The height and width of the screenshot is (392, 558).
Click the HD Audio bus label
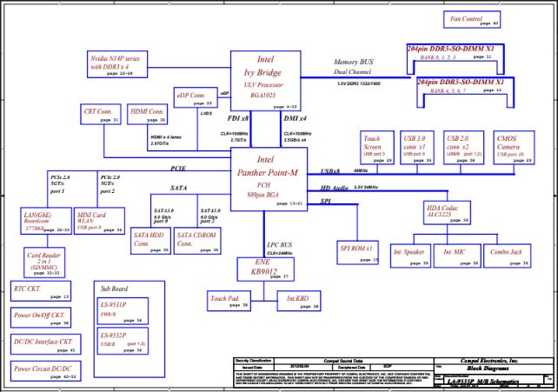coord(334,188)
